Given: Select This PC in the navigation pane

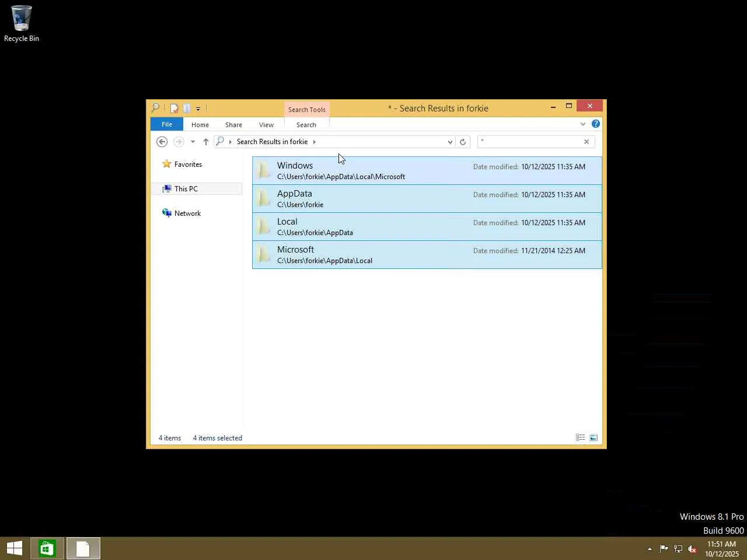Looking at the screenshot, I should (186, 189).
